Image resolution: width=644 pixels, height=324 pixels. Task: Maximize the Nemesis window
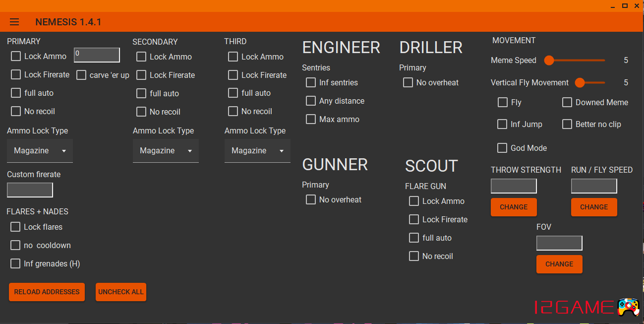tap(625, 6)
